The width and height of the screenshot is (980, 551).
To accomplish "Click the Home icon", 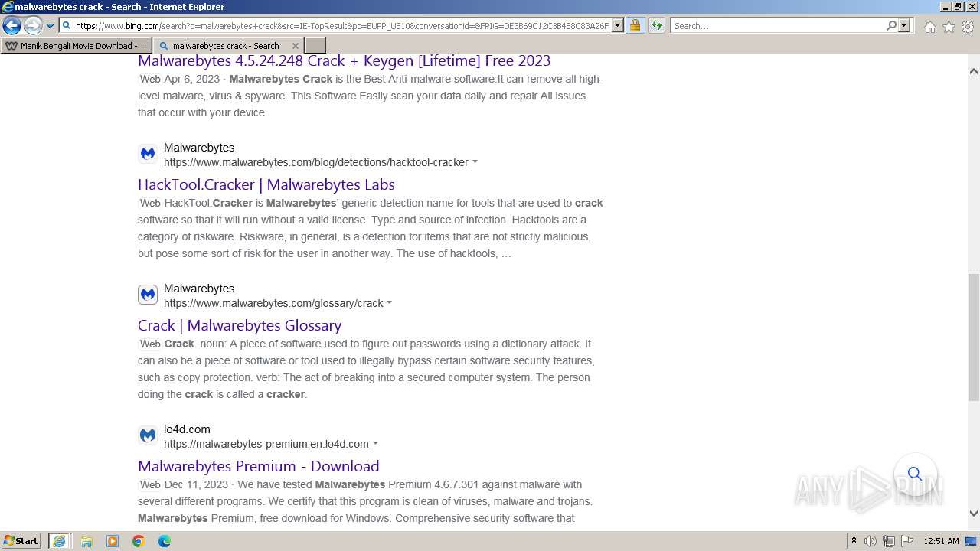I will [929, 27].
